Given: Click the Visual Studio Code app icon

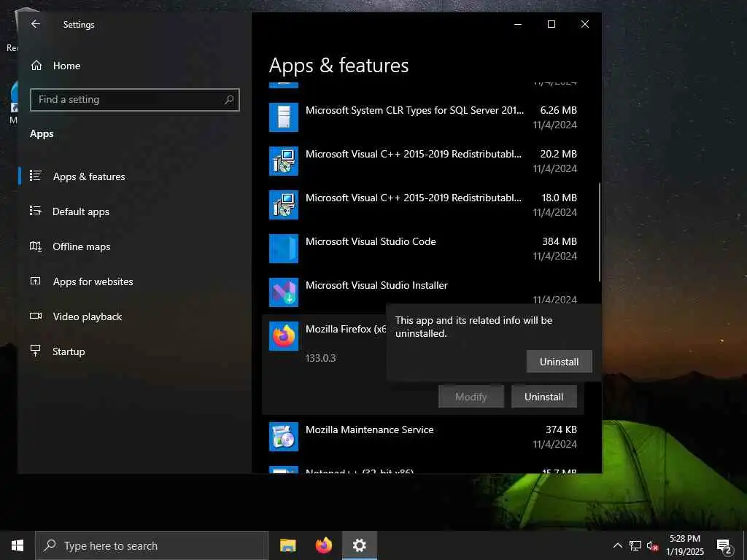Looking at the screenshot, I should tap(284, 249).
